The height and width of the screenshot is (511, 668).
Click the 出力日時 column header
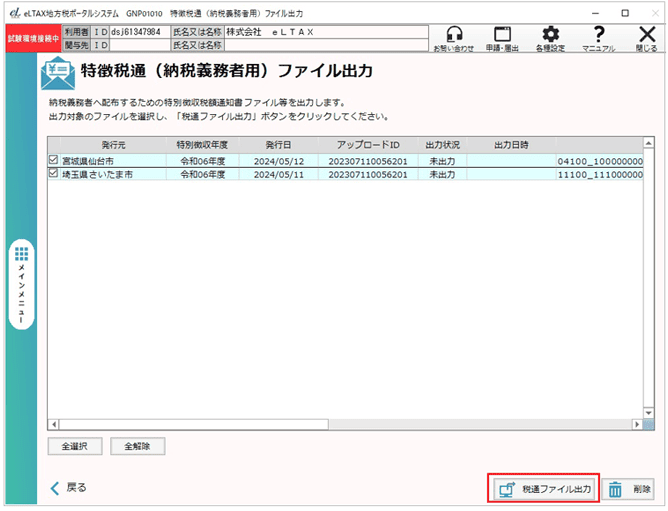click(511, 145)
